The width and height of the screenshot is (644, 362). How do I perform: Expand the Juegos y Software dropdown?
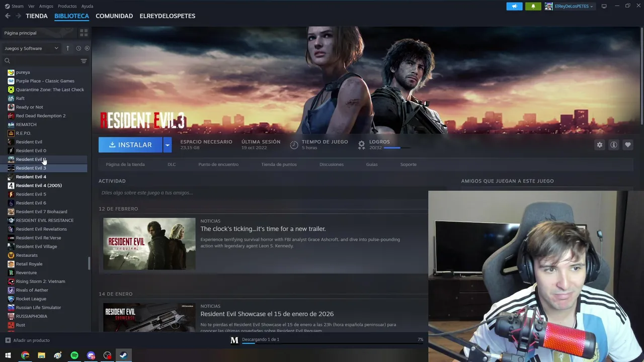pyautogui.click(x=31, y=48)
